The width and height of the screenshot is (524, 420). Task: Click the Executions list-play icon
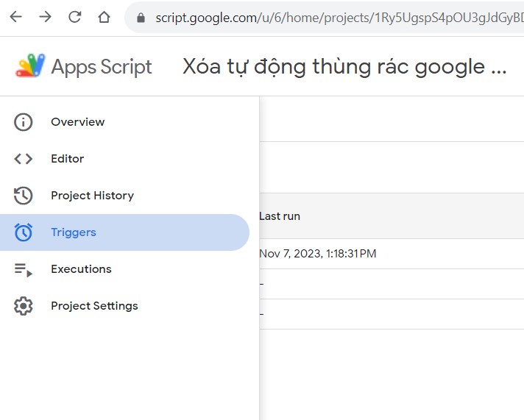tap(23, 270)
